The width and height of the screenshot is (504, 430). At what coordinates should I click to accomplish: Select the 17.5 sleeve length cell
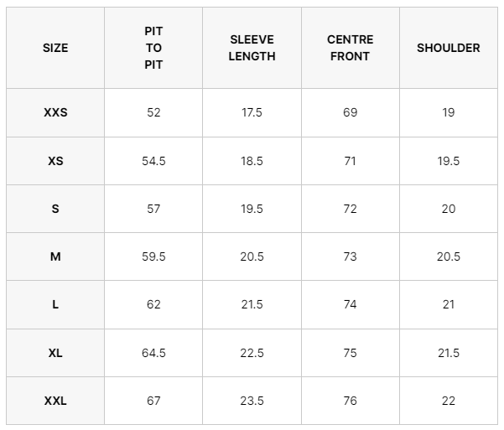pos(252,112)
